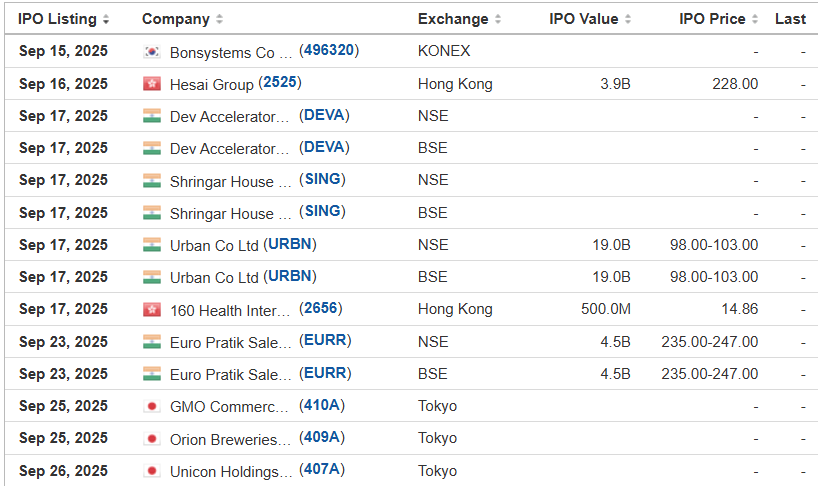The image size is (818, 487).
Task: Click the KONEX exchange cell
Action: point(444,51)
